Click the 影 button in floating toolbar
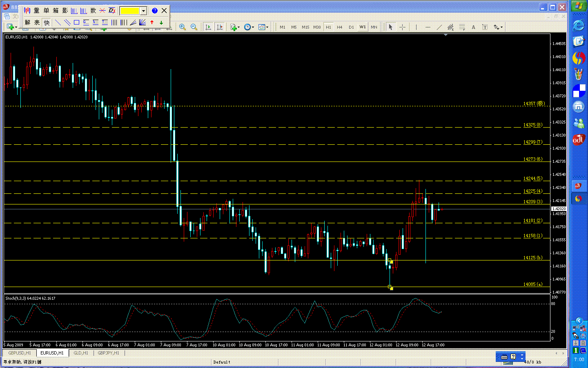 tap(65, 11)
